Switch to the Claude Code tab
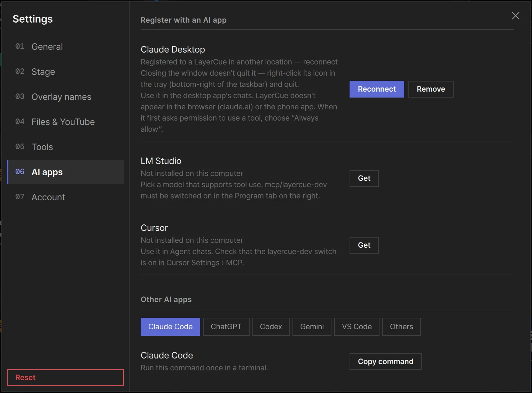 [x=170, y=327]
